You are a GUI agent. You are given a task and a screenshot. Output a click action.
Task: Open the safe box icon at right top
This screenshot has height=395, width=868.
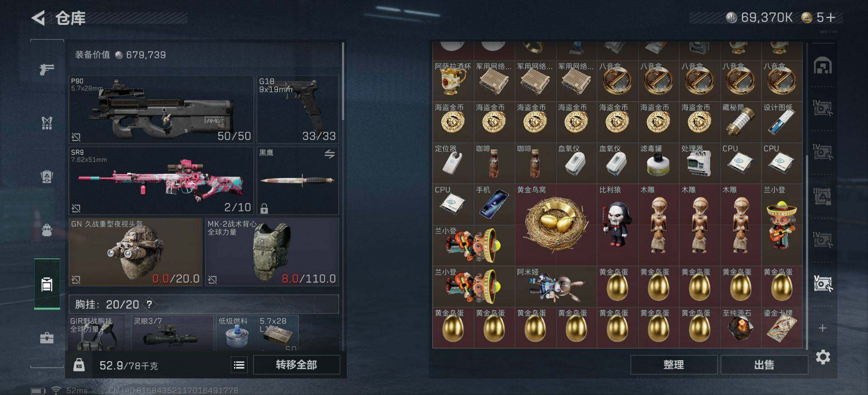tap(823, 66)
